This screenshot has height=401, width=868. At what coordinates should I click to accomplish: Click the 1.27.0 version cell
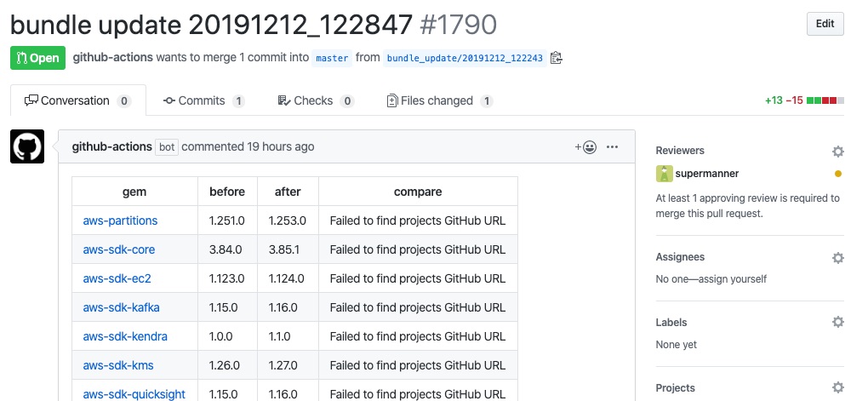coord(288,365)
